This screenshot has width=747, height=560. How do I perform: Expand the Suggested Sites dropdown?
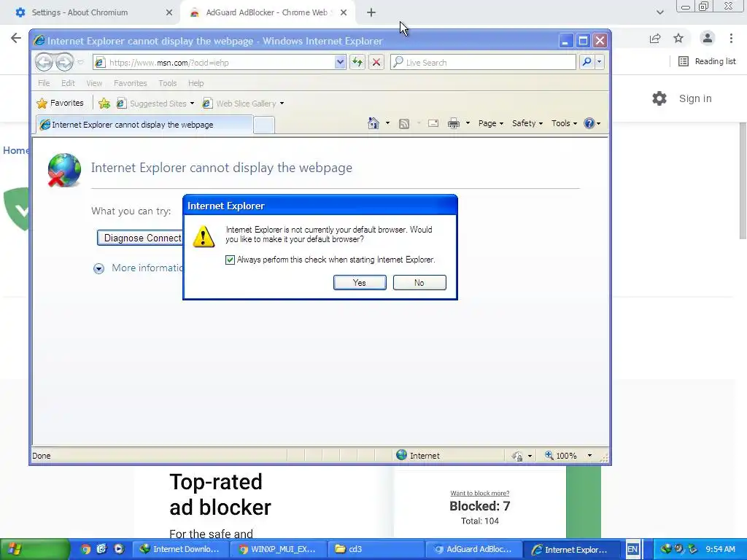(x=192, y=104)
